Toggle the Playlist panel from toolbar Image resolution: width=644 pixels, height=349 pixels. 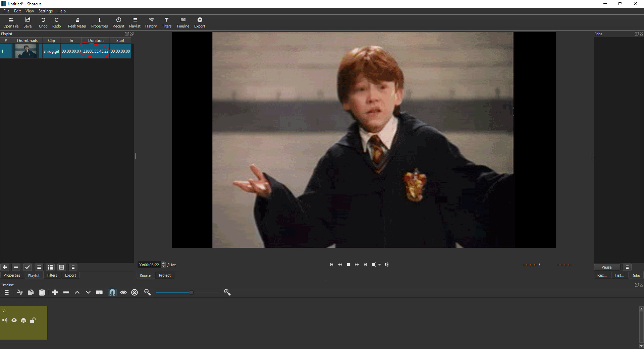(135, 22)
